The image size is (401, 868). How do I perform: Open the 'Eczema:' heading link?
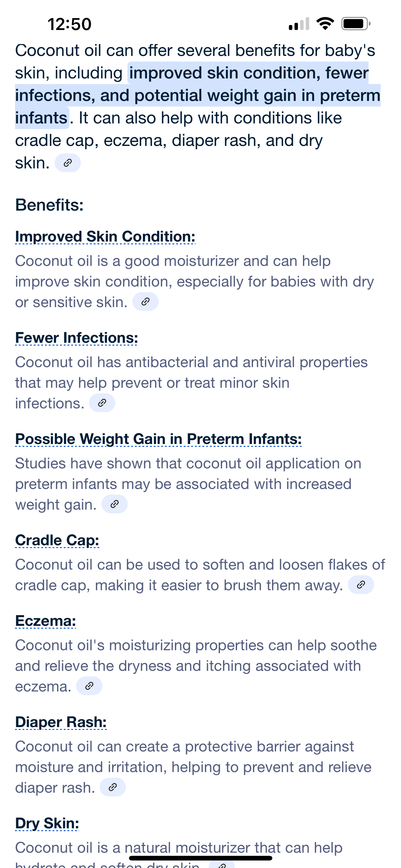click(x=46, y=621)
